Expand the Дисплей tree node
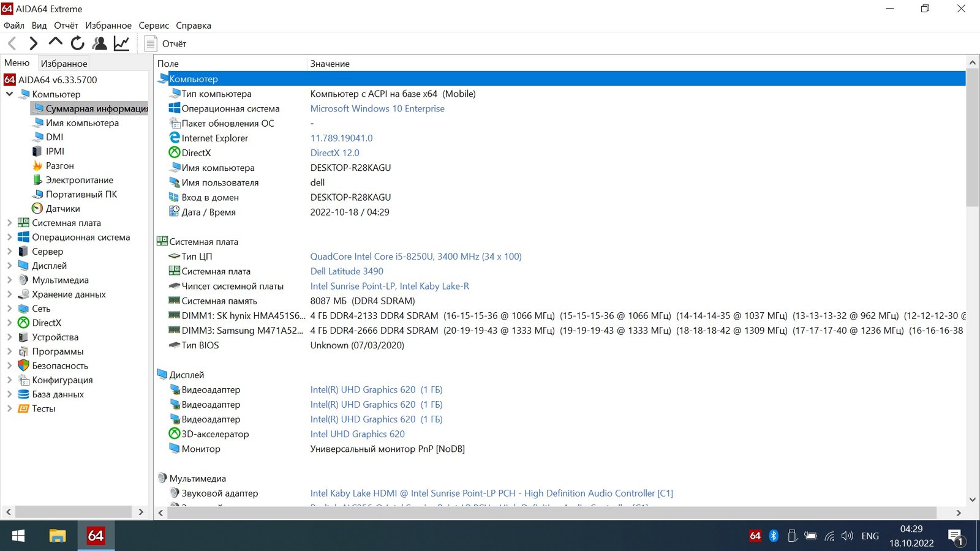This screenshot has width=980, height=551. (9, 266)
